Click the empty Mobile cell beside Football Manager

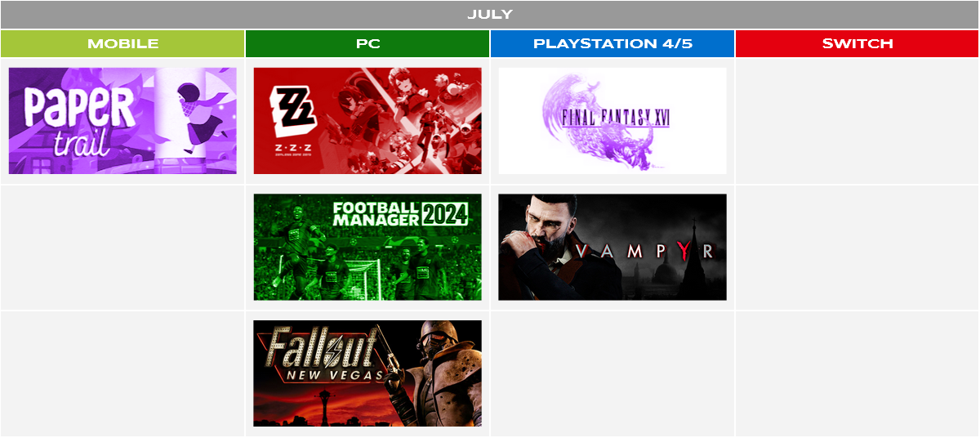click(x=122, y=247)
